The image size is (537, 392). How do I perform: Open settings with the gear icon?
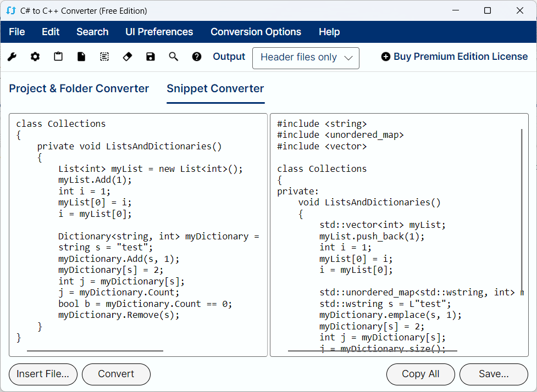pos(35,57)
